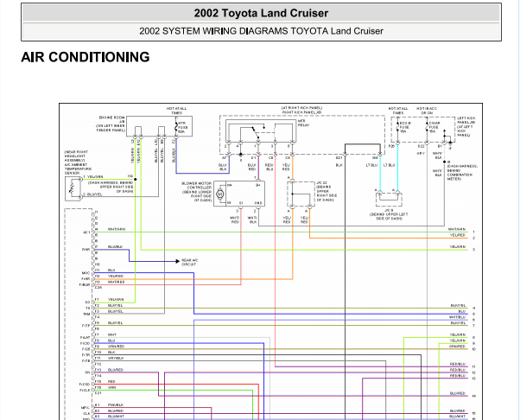Click the "BLOWER MOTOR CONTROLLER" label
Screen dimensions: 520x420
pos(198,186)
